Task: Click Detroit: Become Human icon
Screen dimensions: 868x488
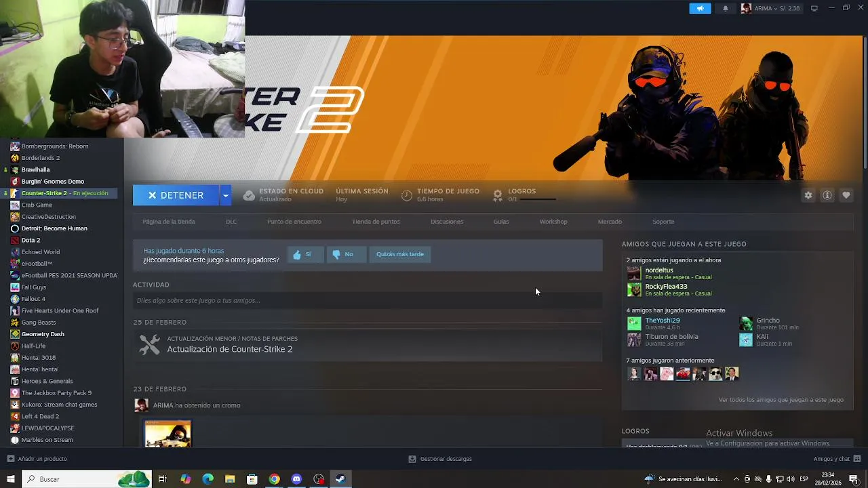Action: [x=15, y=228]
